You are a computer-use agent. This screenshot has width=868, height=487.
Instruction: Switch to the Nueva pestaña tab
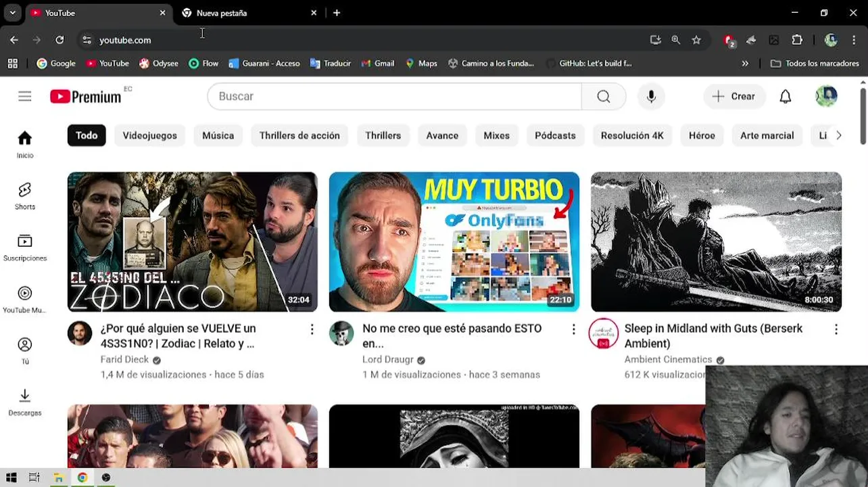click(x=247, y=13)
